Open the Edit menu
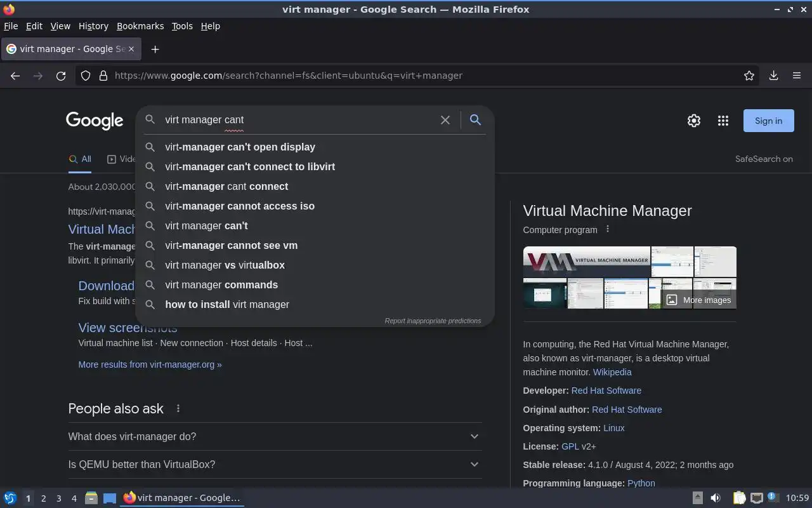Image resolution: width=812 pixels, height=508 pixels. coord(34,26)
